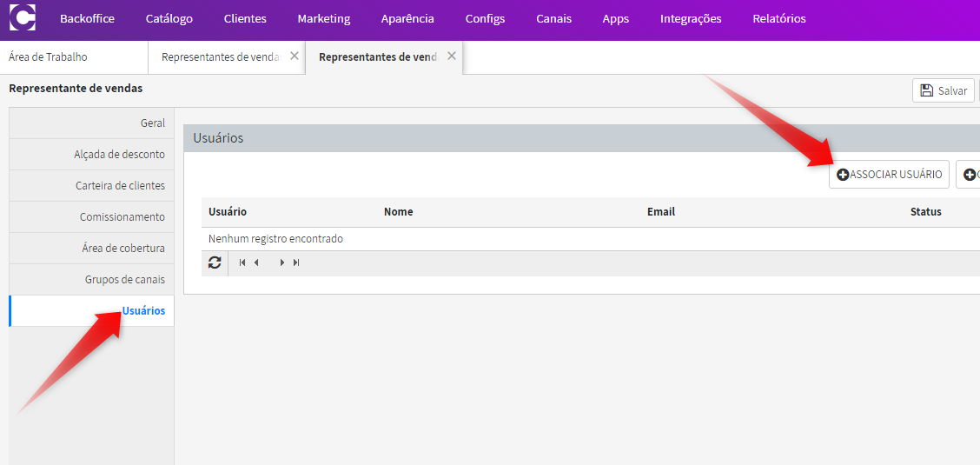
Task: Go to the previous page of grid
Action: [x=256, y=262]
